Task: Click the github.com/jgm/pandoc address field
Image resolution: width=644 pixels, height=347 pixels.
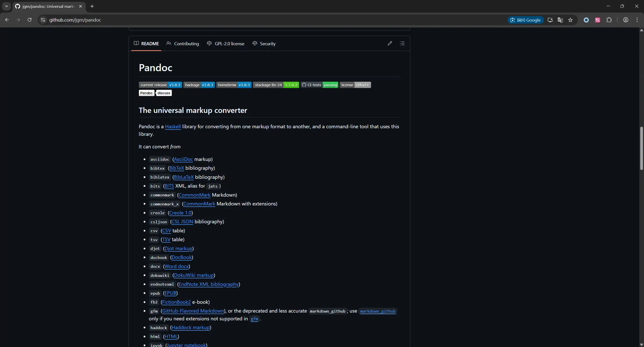Action: coord(75,20)
